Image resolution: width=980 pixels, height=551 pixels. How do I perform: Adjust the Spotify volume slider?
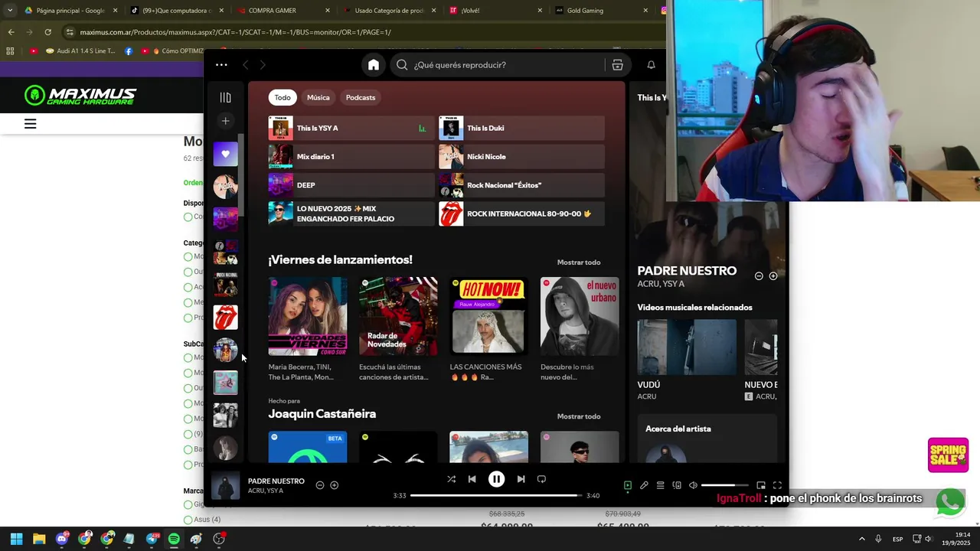point(724,485)
